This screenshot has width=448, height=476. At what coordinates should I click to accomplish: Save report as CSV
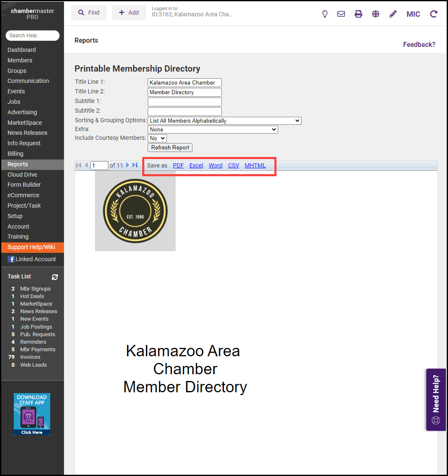233,165
